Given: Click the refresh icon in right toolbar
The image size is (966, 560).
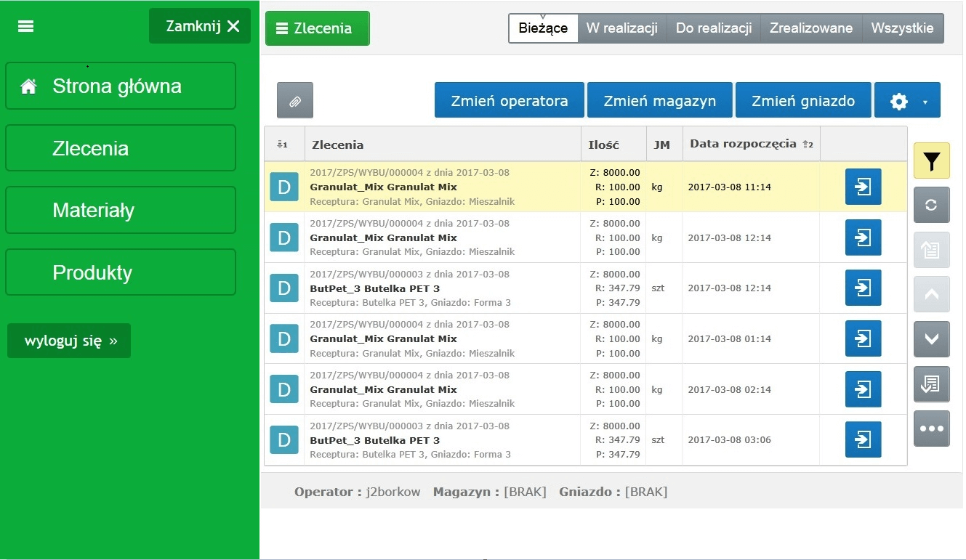Looking at the screenshot, I should pyautogui.click(x=932, y=206).
